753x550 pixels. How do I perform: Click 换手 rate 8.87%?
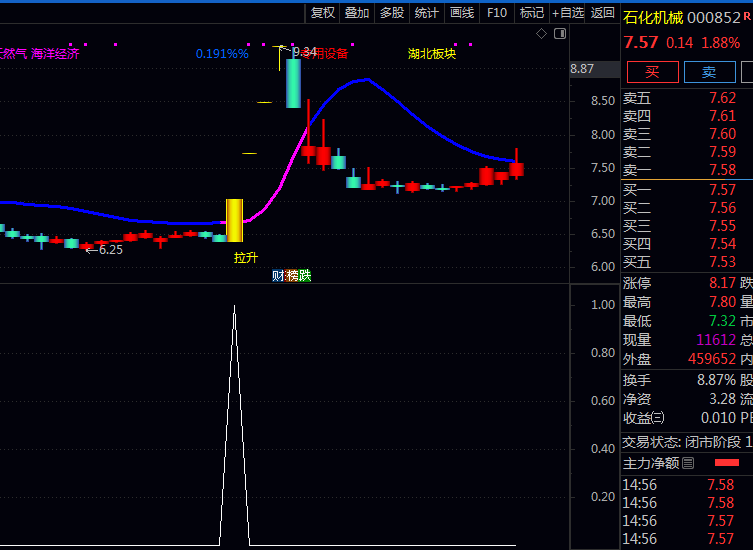[717, 380]
